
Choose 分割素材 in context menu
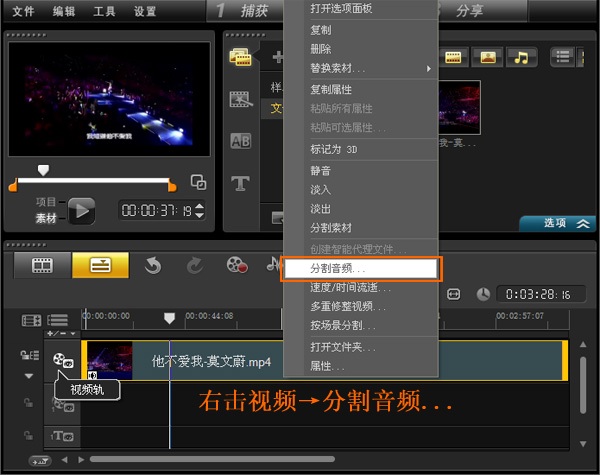tap(360, 228)
